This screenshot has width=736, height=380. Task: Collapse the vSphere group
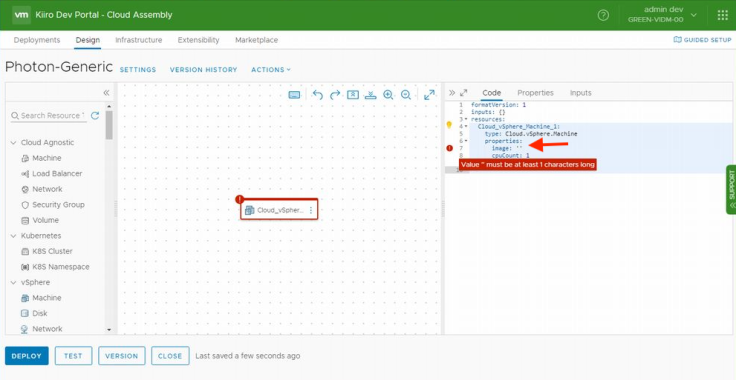point(13,282)
